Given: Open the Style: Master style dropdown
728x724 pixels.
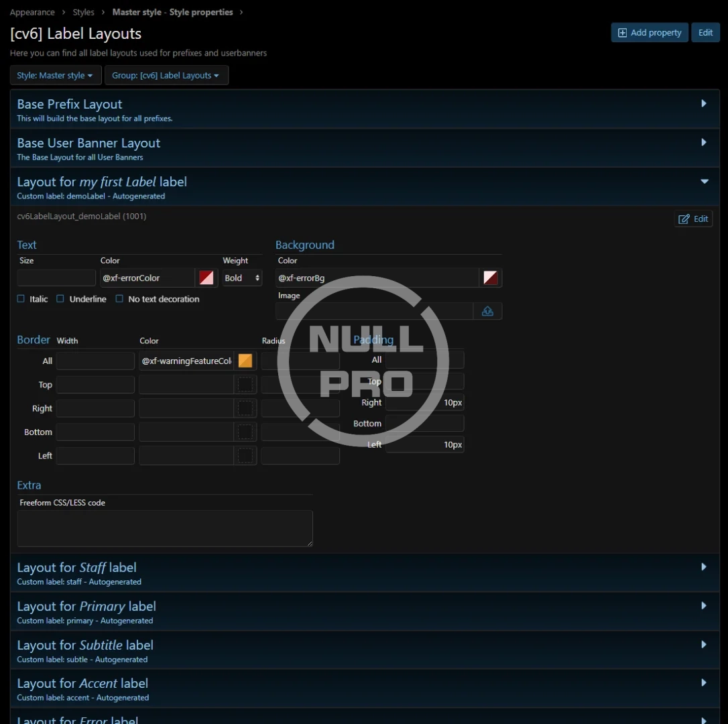Looking at the screenshot, I should click(x=55, y=76).
